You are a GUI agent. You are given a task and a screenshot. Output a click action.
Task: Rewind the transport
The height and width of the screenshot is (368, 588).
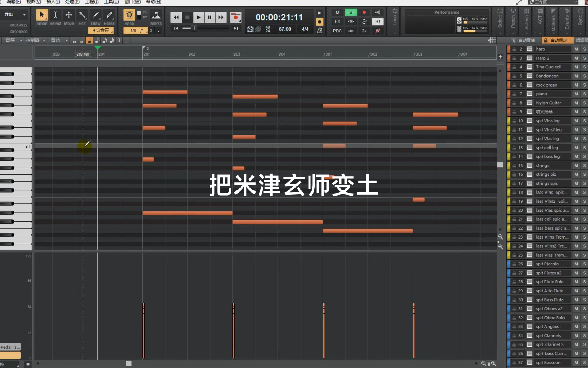tap(176, 17)
